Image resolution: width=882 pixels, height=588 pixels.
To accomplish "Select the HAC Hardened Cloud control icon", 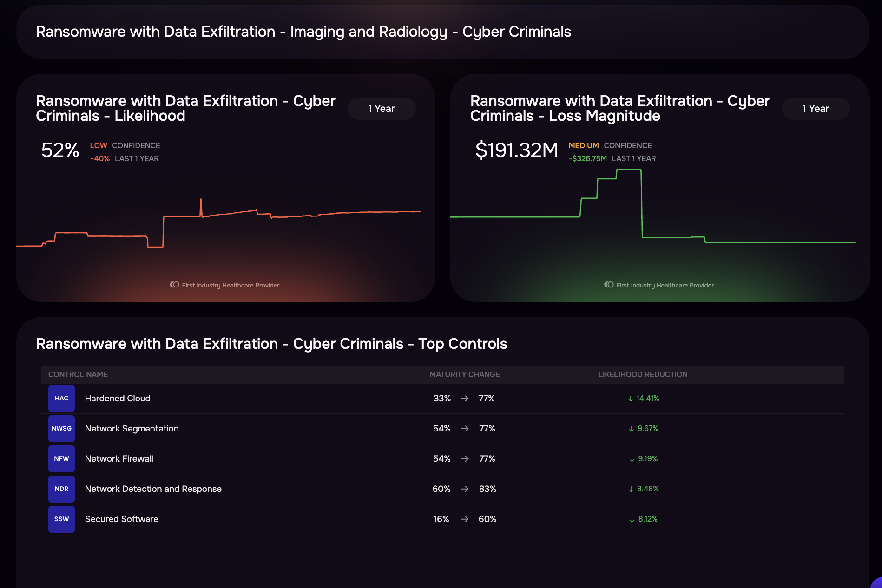I will [61, 398].
